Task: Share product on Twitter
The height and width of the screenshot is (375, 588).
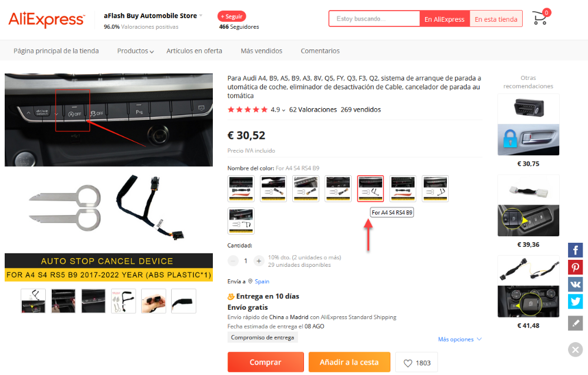Action: coord(575,301)
